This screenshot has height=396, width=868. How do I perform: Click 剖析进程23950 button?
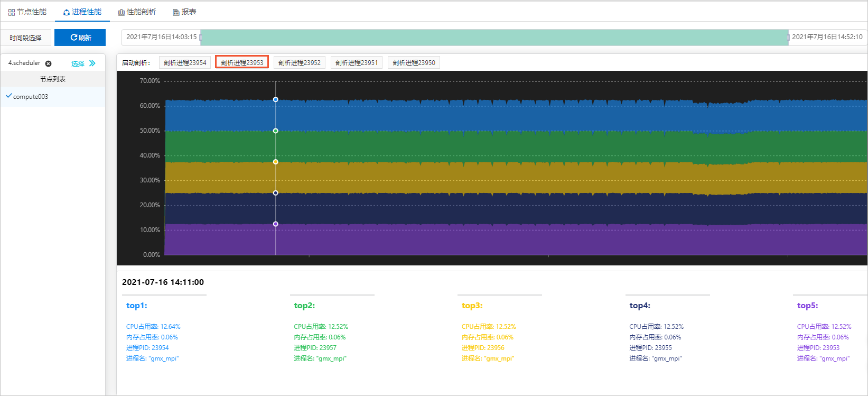(414, 62)
